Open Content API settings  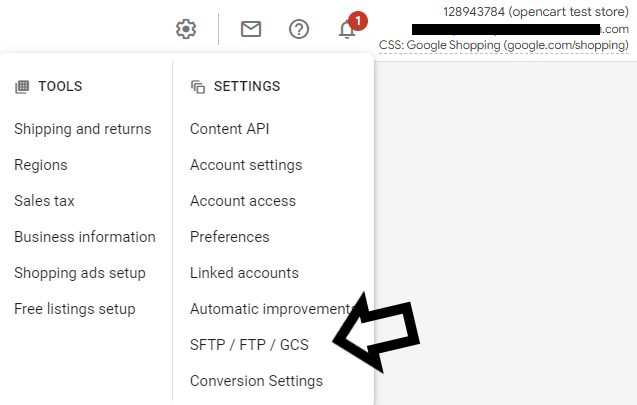[229, 129]
